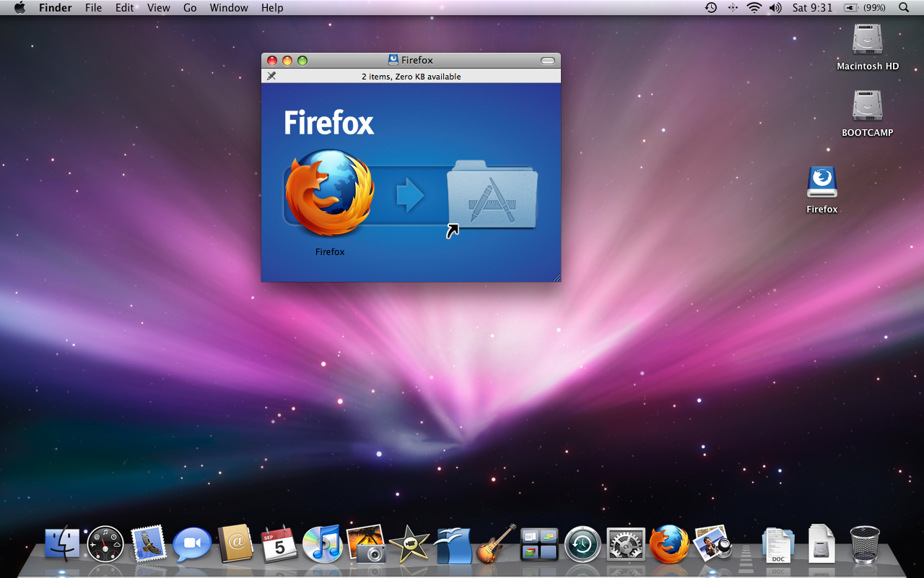This screenshot has height=578, width=924.
Task: Open Spotlight search magnifying glass
Action: (x=904, y=8)
